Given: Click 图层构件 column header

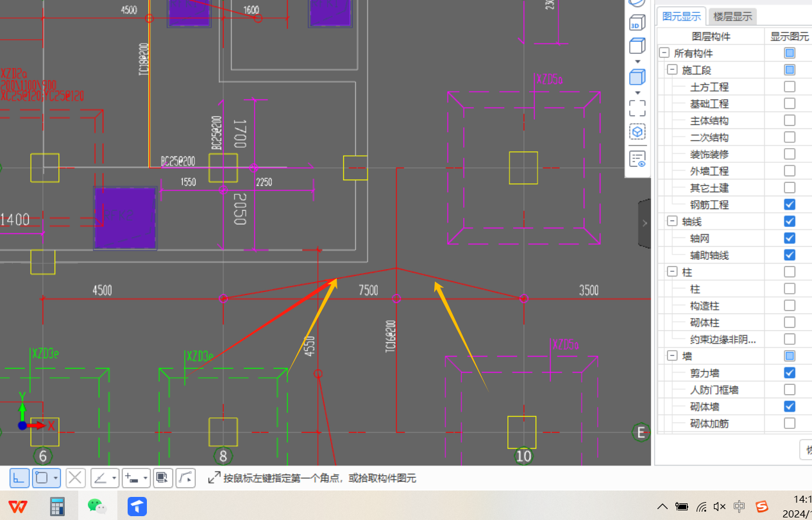Looking at the screenshot, I should 711,37.
